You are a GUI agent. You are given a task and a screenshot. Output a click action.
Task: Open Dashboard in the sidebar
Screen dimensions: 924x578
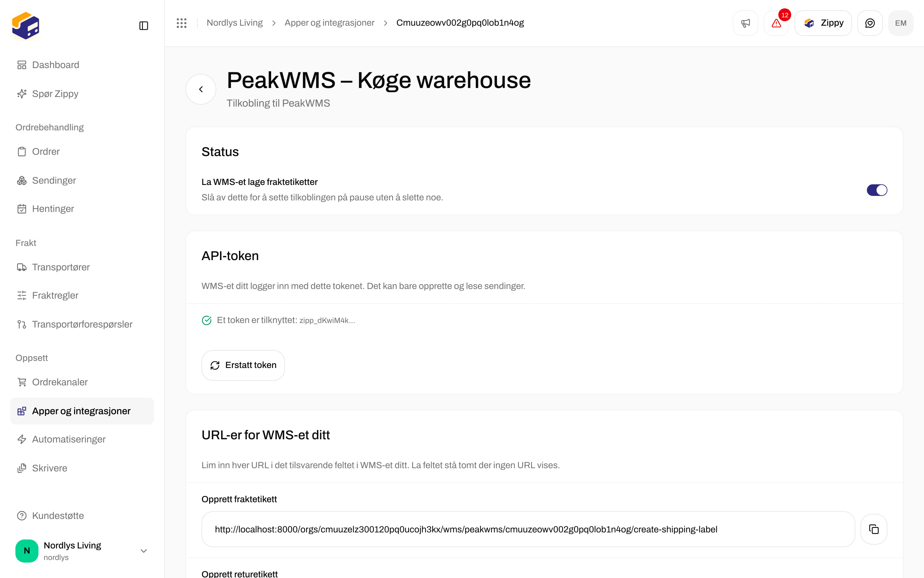[82, 65]
